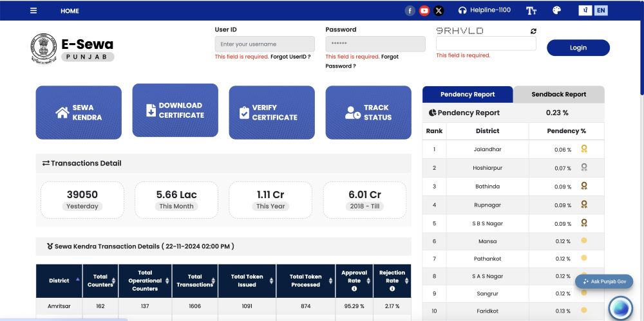Image resolution: width=644 pixels, height=321 pixels.
Task: Click the medal icon beside Rupnagar
Action: (584, 204)
